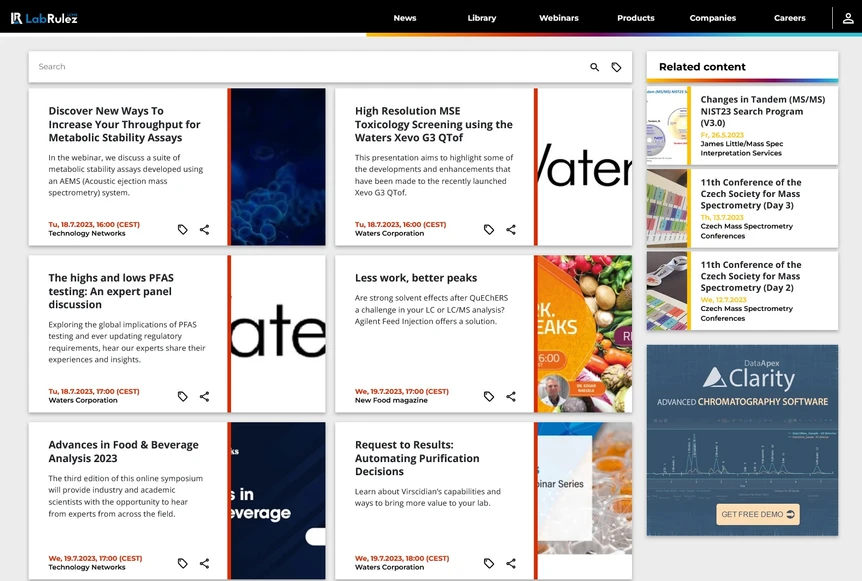
Task: Click the search magnifier icon
Action: [x=594, y=67]
